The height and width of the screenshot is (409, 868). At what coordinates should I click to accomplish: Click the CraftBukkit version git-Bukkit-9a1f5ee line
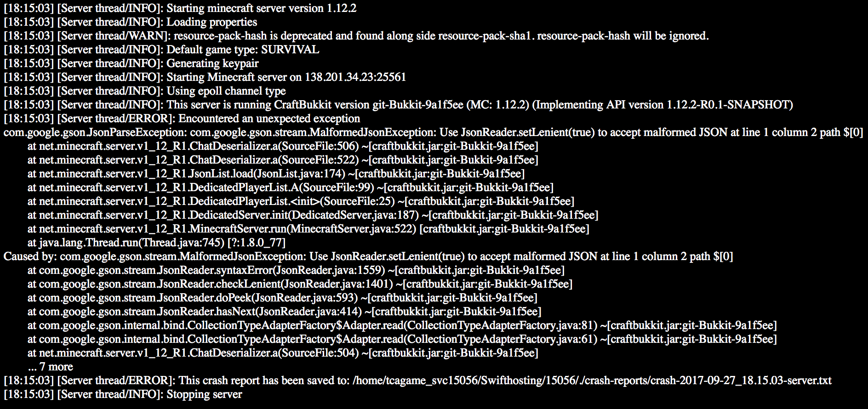398,105
